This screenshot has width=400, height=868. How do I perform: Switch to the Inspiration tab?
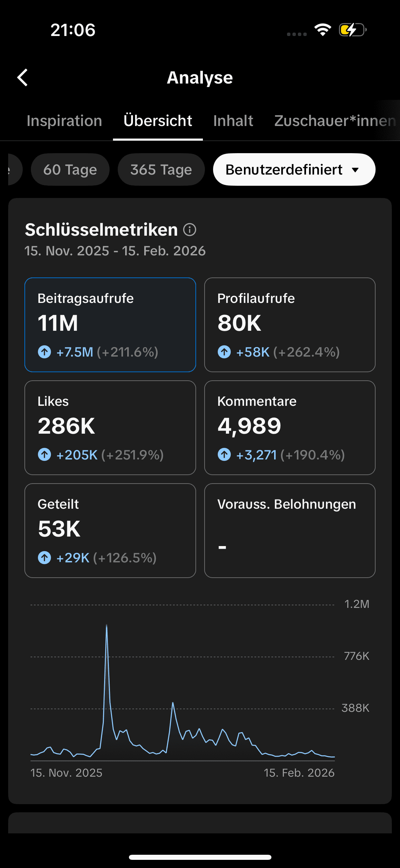(64, 121)
